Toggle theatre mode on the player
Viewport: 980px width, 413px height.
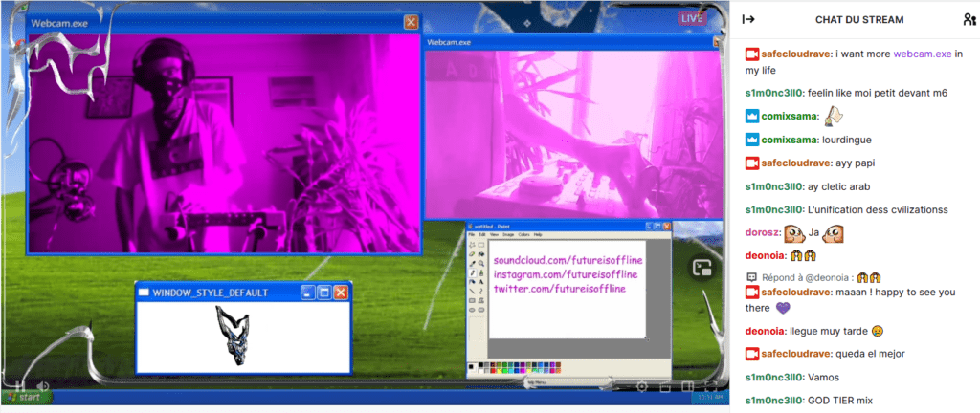(x=687, y=386)
